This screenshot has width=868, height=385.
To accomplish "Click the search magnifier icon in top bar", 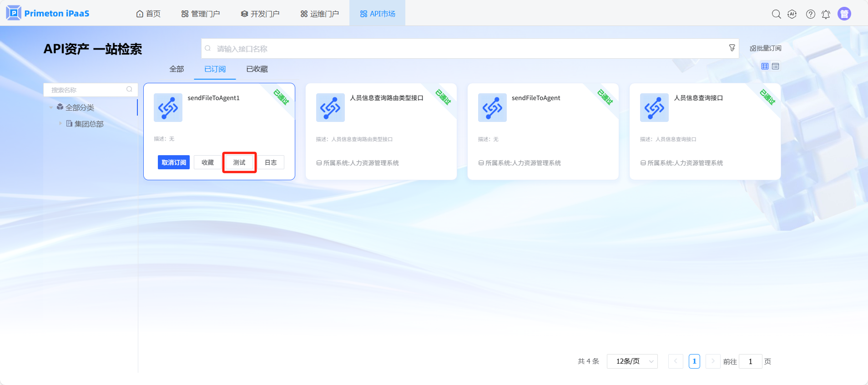I will point(776,14).
